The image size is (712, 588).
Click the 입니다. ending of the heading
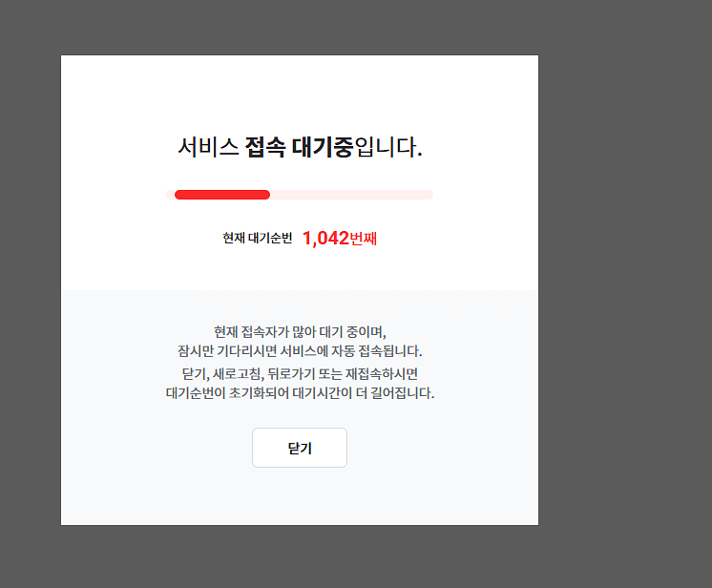click(x=388, y=148)
